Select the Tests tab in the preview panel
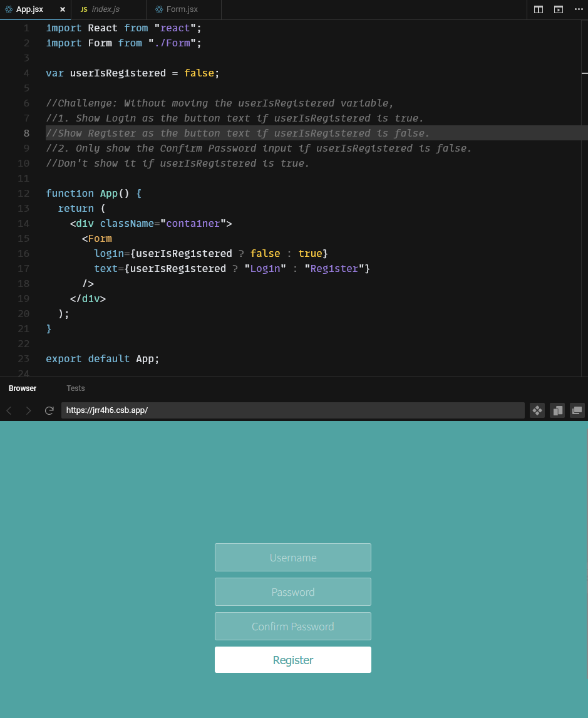Screen dimensions: 588x718 [x=75, y=388]
